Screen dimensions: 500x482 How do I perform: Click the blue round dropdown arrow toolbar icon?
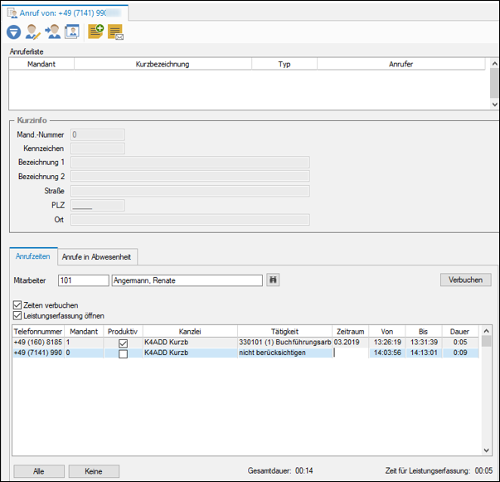14,32
